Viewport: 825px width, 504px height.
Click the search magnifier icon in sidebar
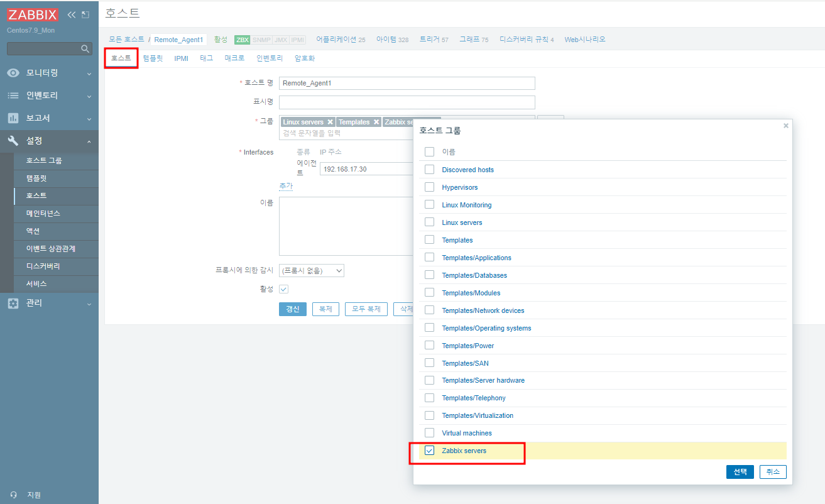tap(85, 48)
